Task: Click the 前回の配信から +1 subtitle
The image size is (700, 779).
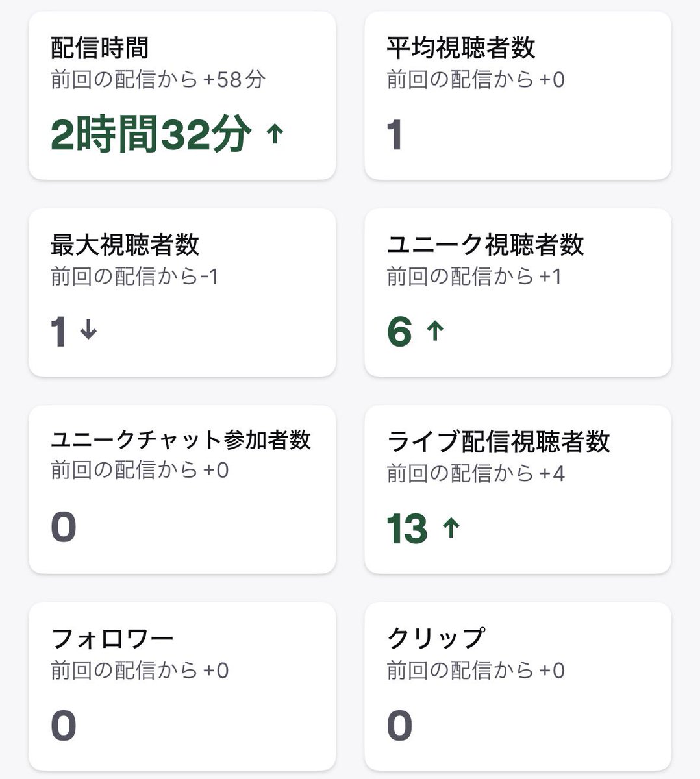Action: [x=474, y=277]
